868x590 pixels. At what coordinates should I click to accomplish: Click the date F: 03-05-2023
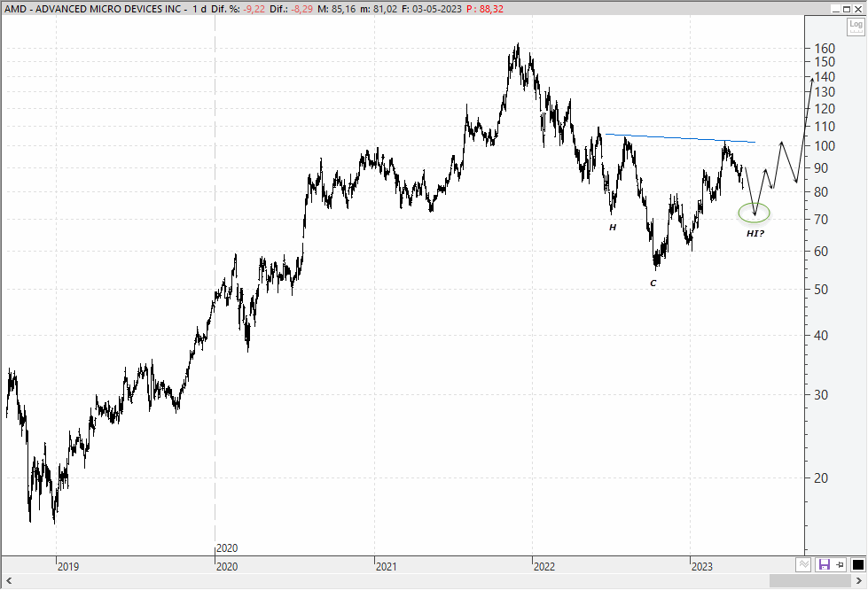click(x=431, y=9)
